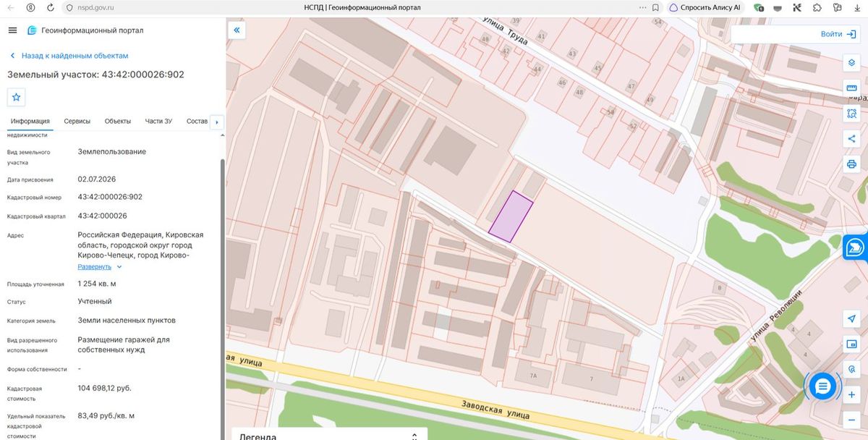Bookmark this page in the address bar
The height and width of the screenshot is (440, 868).
click(x=655, y=7)
